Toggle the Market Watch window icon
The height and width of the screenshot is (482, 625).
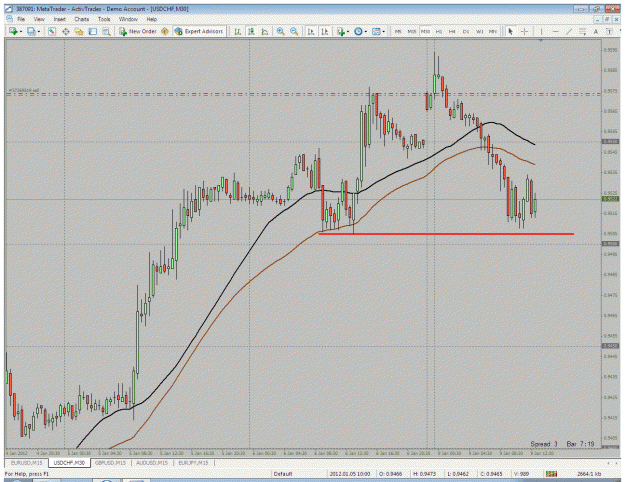pos(52,31)
